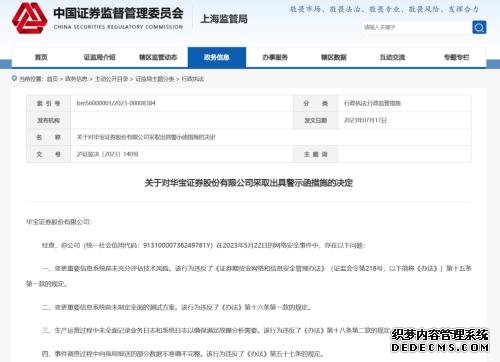The image size is (500, 362).
Task: Open the 互动交流 navigation tab
Action: tap(392, 57)
